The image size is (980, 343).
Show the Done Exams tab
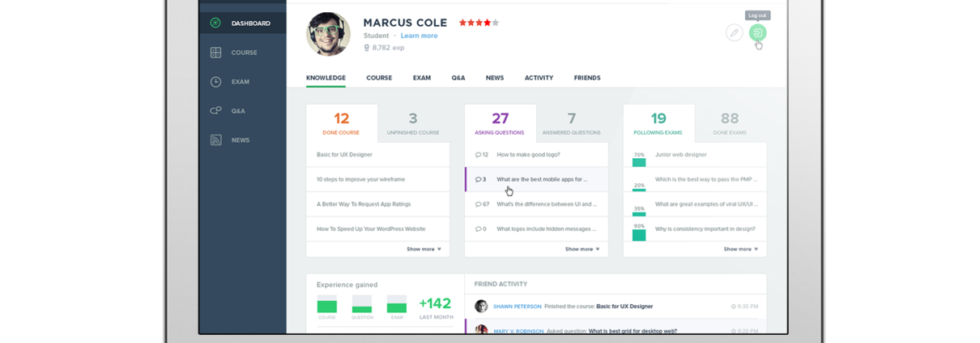tap(730, 124)
